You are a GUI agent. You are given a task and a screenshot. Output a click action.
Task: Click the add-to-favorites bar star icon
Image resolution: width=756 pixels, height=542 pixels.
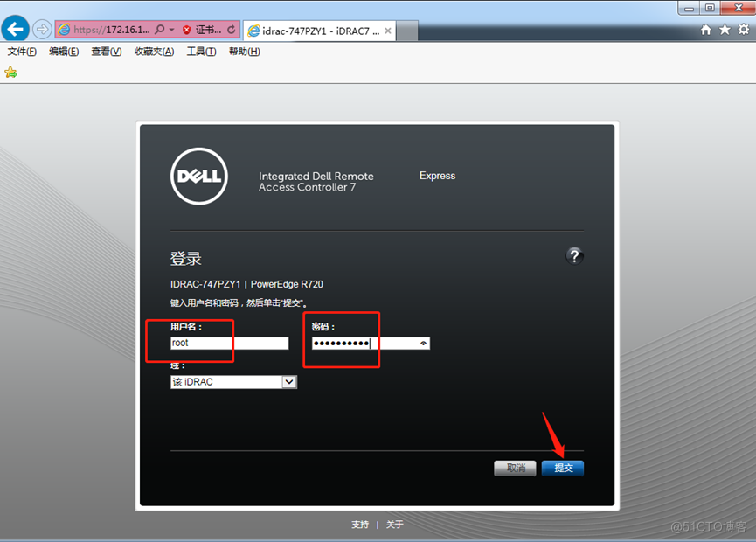[10, 73]
